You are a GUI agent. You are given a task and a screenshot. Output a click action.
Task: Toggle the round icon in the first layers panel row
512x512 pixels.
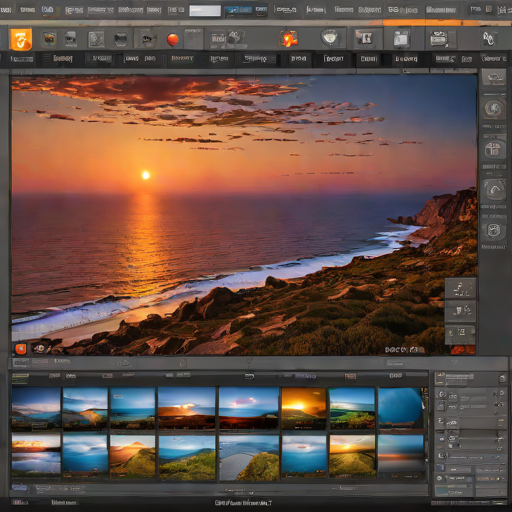pos(442,394)
